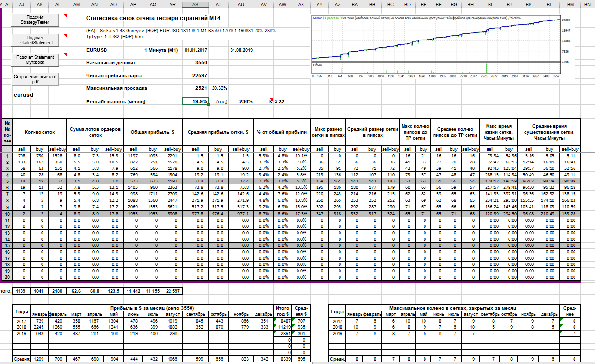595x364 pixels.
Task: Select column header AS
Action: 195,4
